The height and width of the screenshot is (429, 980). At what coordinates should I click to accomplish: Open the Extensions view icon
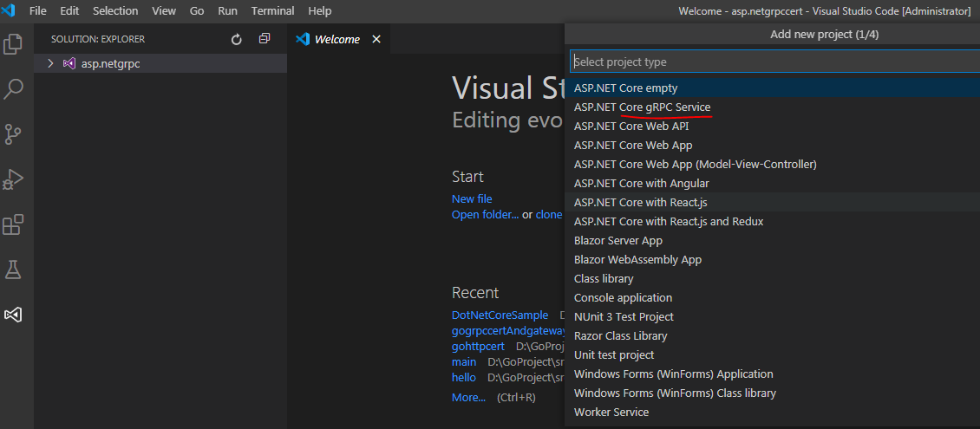(x=13, y=224)
